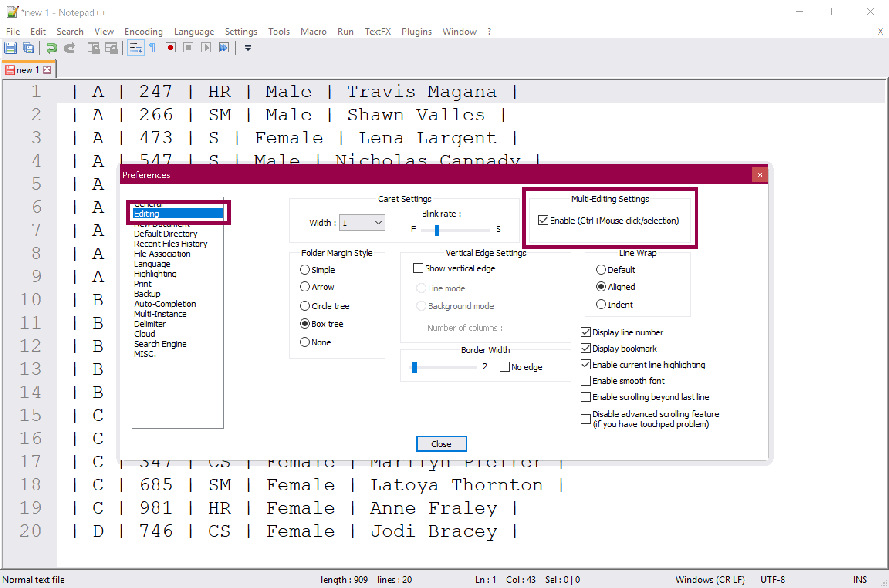Image resolution: width=889 pixels, height=588 pixels.
Task: Uncheck Enable Ctrl+Mouse multi-editing checkbox
Action: [x=543, y=221]
